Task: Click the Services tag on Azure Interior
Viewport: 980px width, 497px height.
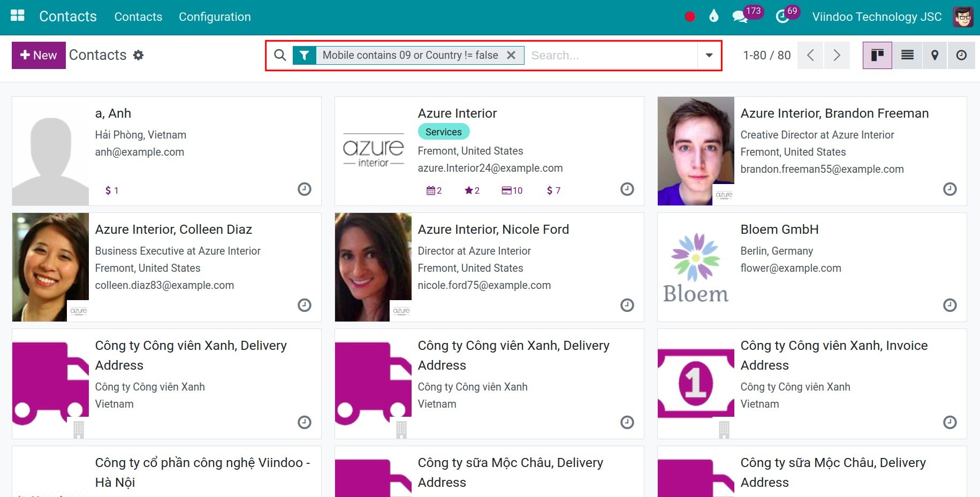Action: [443, 132]
